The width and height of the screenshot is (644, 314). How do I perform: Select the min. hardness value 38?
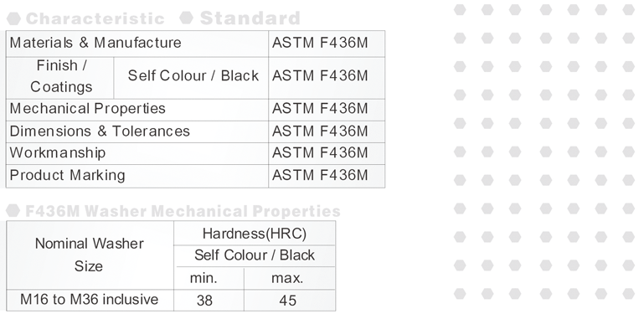[x=204, y=301]
